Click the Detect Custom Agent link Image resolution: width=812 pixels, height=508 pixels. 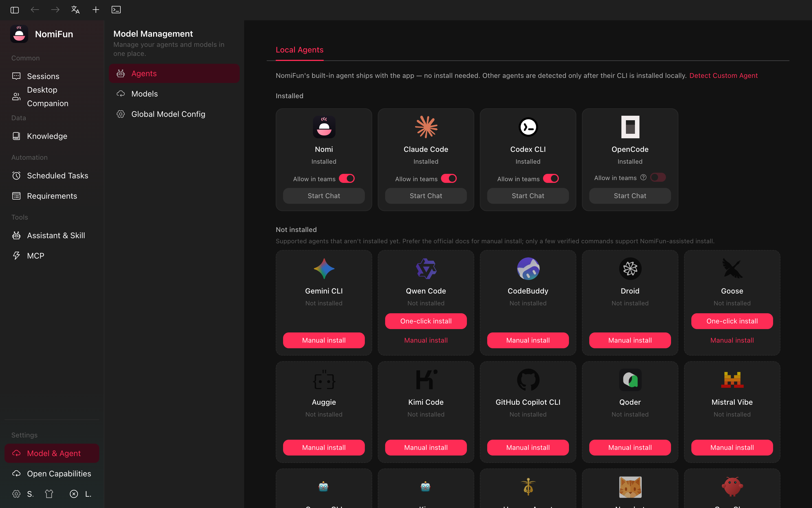(723, 76)
